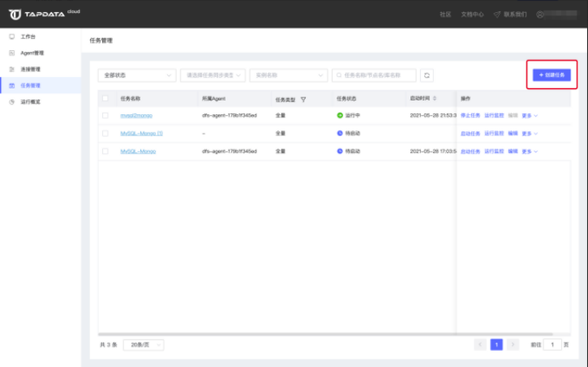The image size is (588, 367).
Task: Open the 全部状态 status dropdown
Action: pyautogui.click(x=137, y=75)
